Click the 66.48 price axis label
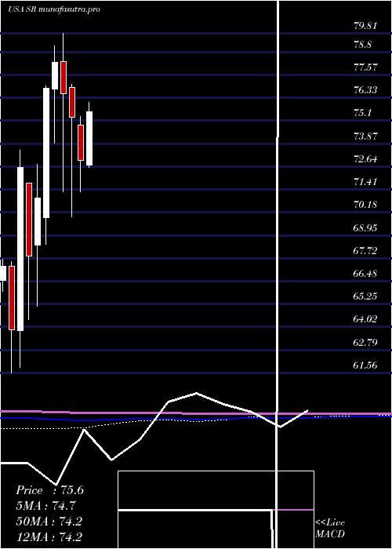The height and width of the screenshot is (549, 392). [365, 273]
